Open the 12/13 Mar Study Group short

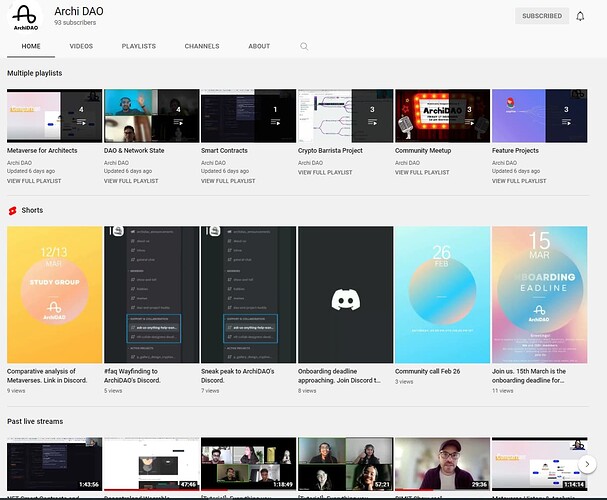[55, 295]
